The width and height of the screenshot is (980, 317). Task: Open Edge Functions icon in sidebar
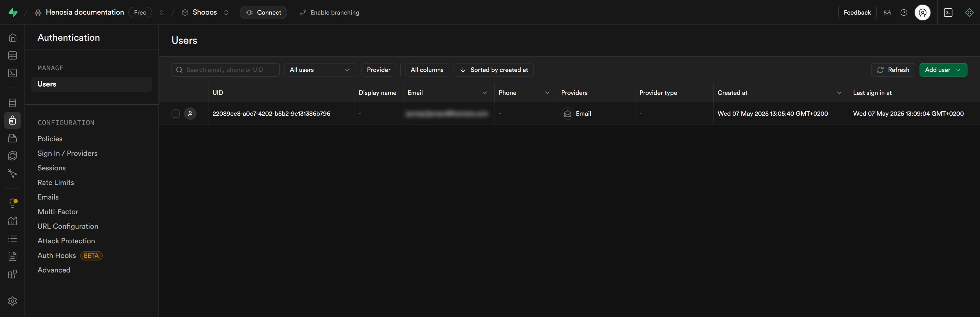(x=13, y=156)
